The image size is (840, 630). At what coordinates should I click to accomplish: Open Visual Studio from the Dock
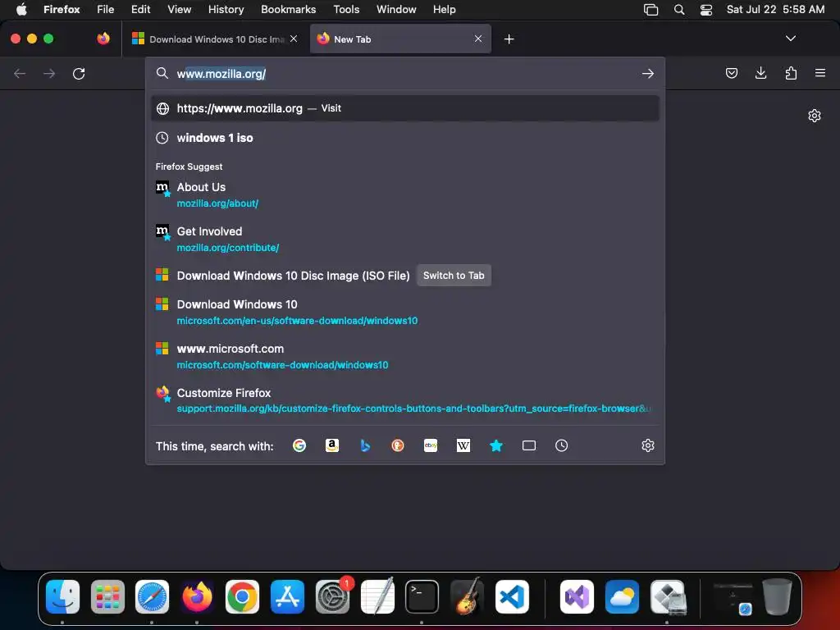click(x=577, y=596)
